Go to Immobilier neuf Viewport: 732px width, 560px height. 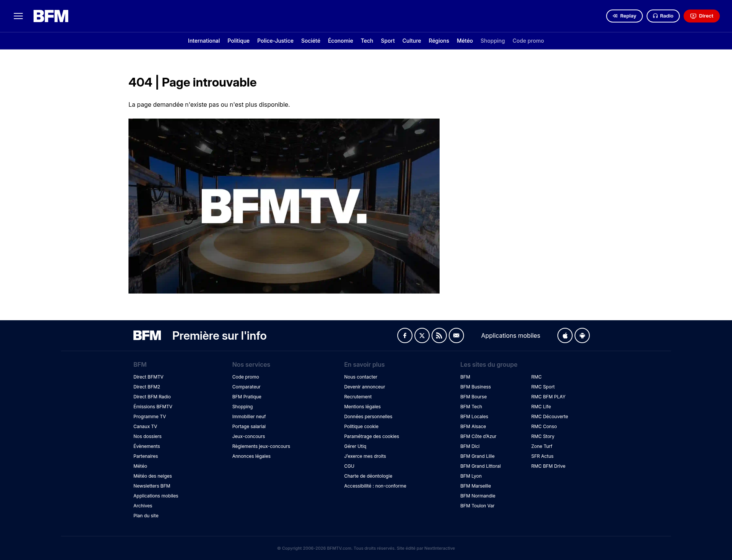point(249,417)
